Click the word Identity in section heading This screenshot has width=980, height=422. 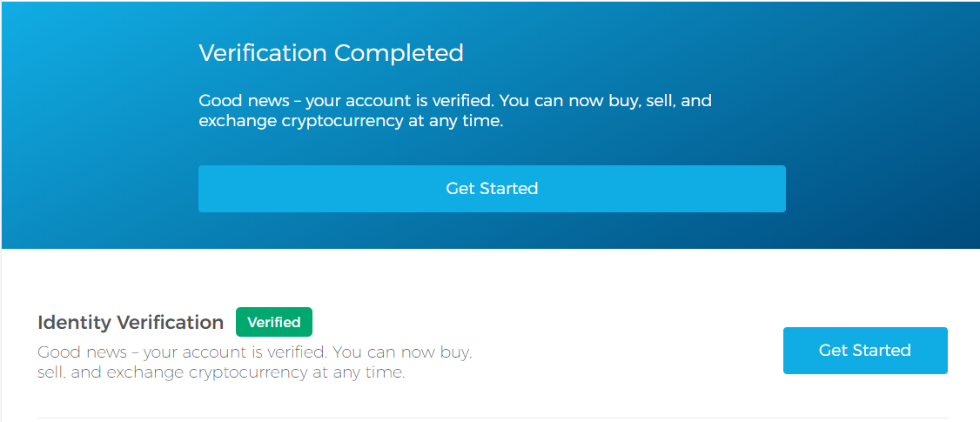click(74, 323)
